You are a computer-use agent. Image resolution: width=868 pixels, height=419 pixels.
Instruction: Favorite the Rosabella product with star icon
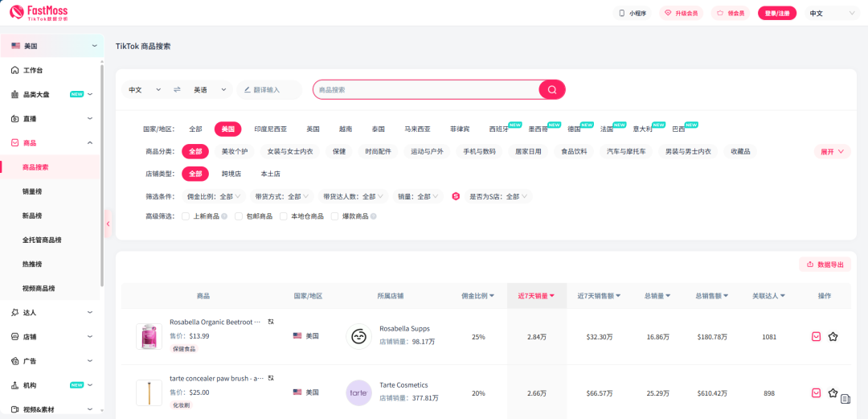[833, 337]
